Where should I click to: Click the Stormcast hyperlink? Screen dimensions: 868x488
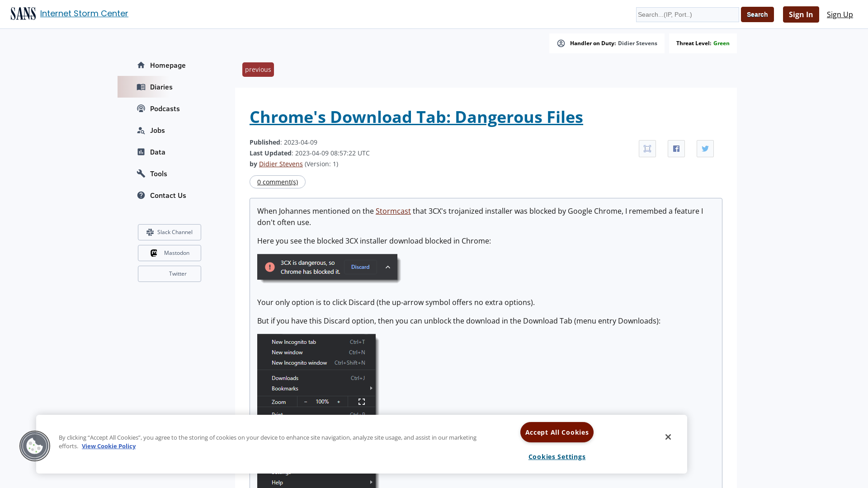(393, 211)
